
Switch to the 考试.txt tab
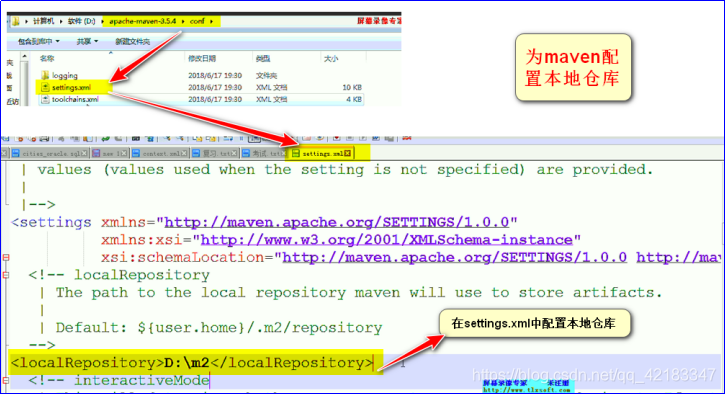pos(264,153)
